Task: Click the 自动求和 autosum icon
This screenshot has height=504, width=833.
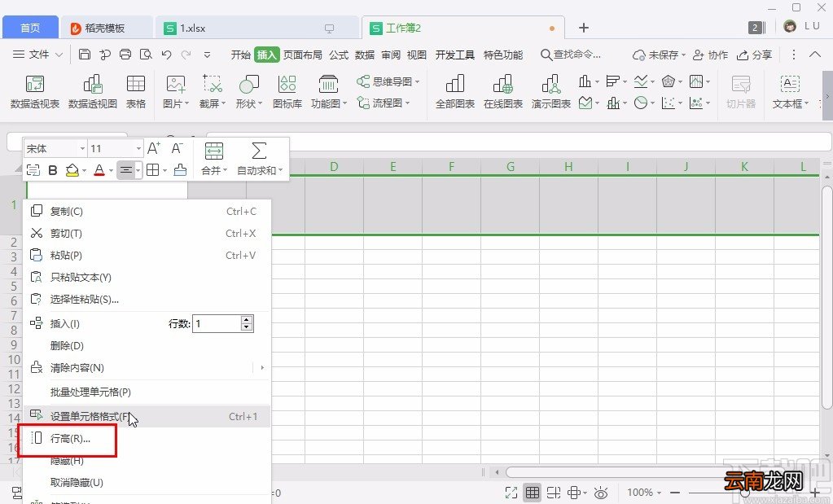Action: pos(259,158)
